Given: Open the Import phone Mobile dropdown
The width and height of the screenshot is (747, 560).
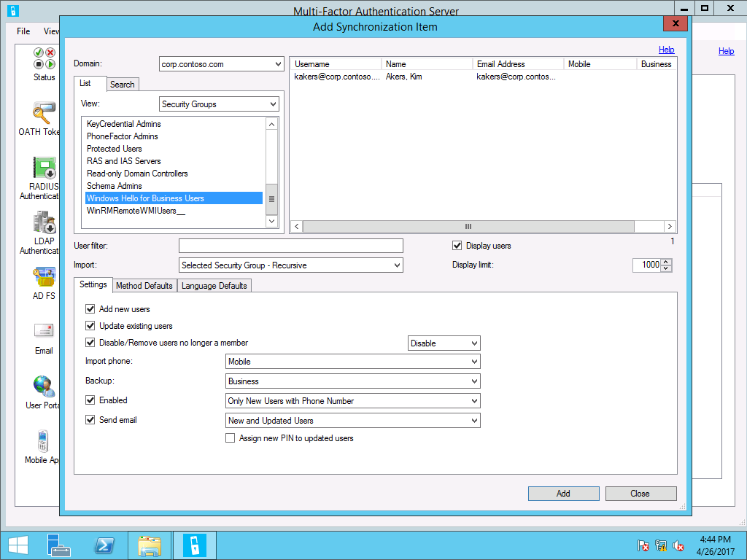Looking at the screenshot, I should click(353, 362).
